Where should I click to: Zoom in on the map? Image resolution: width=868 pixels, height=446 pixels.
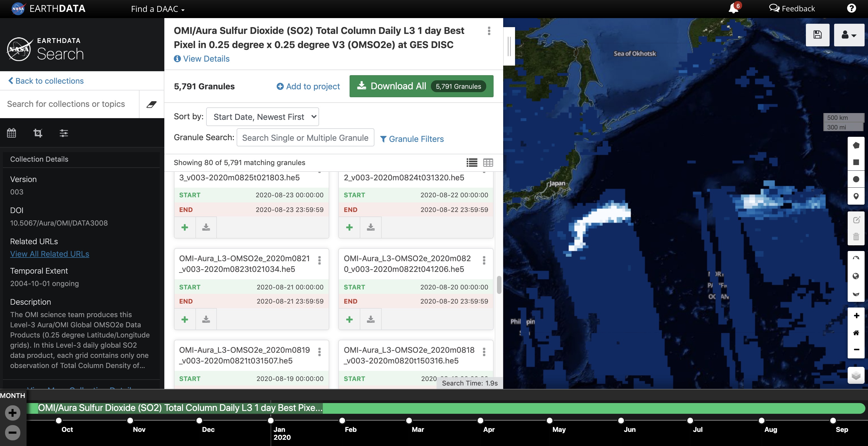pyautogui.click(x=856, y=316)
